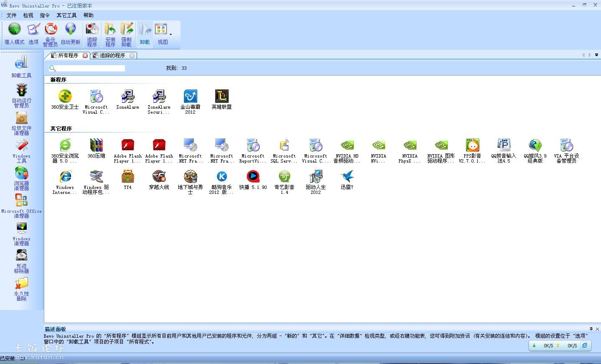Select 英雄联盟 program icon
This screenshot has width=601, height=364.
(x=222, y=99)
